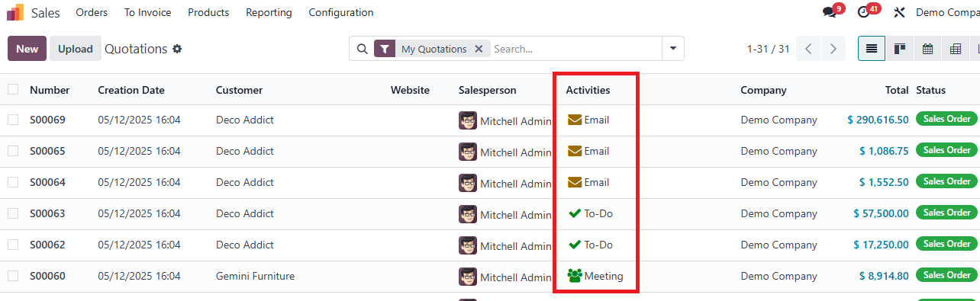
Task: Open the Sales app home icon
Action: 15,12
